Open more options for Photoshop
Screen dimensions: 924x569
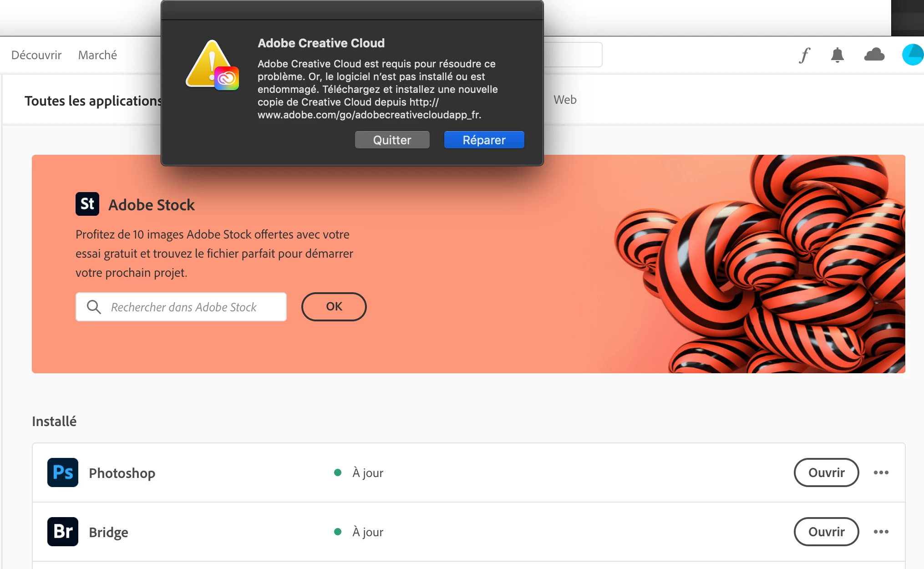[881, 472]
